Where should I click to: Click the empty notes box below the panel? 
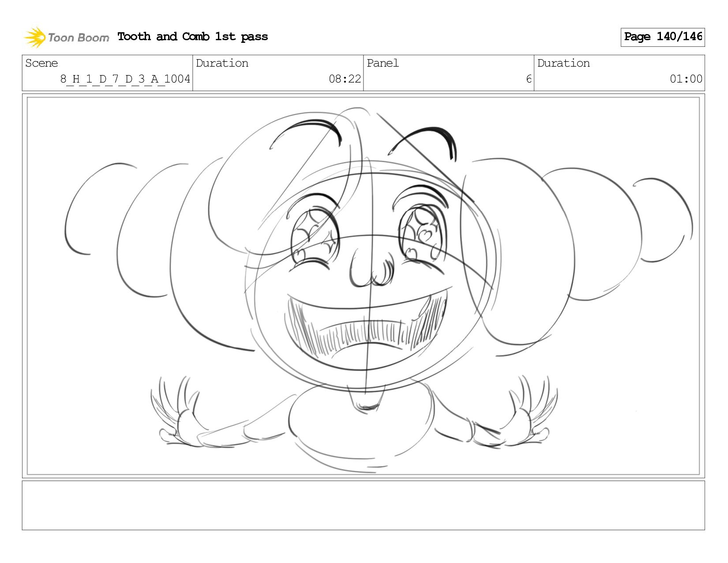pyautogui.click(x=364, y=506)
